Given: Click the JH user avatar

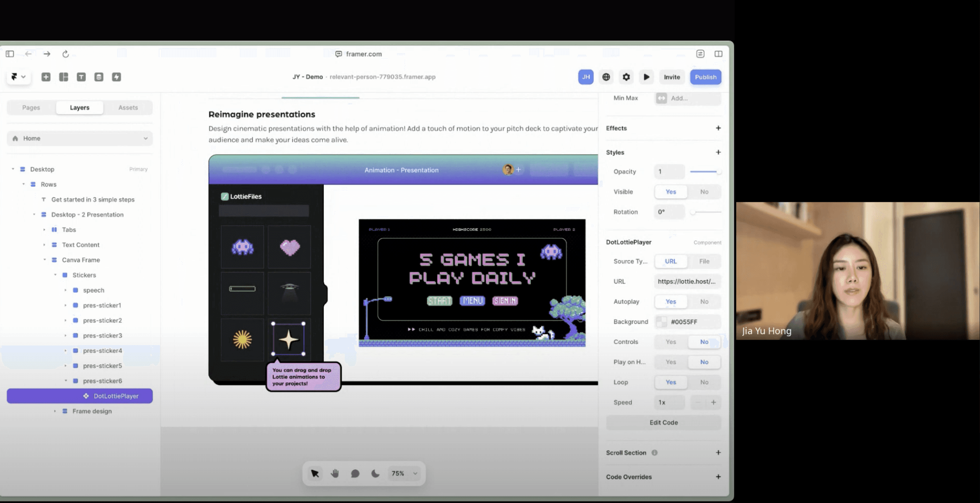Looking at the screenshot, I should point(586,77).
